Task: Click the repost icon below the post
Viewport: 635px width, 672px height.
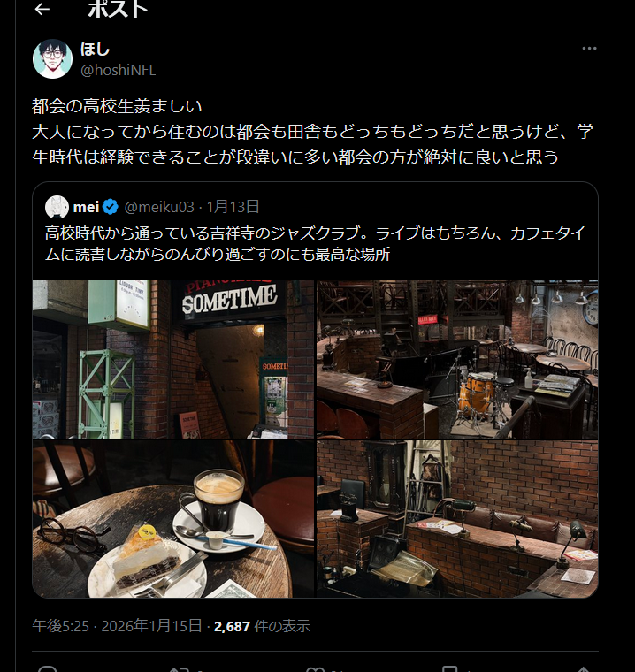Action: pyautogui.click(x=180, y=669)
